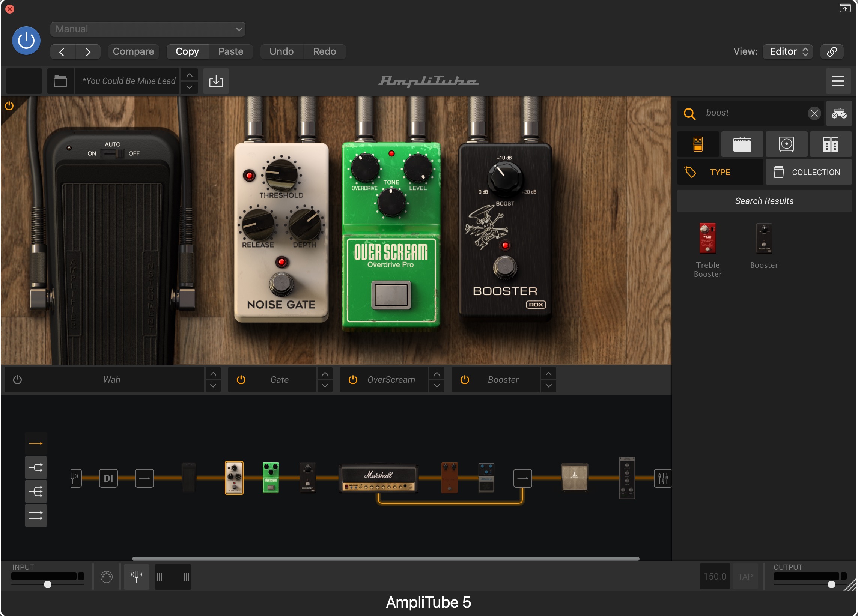Save preset with download icon
Viewport: 858px width, 616px height.
pos(216,81)
